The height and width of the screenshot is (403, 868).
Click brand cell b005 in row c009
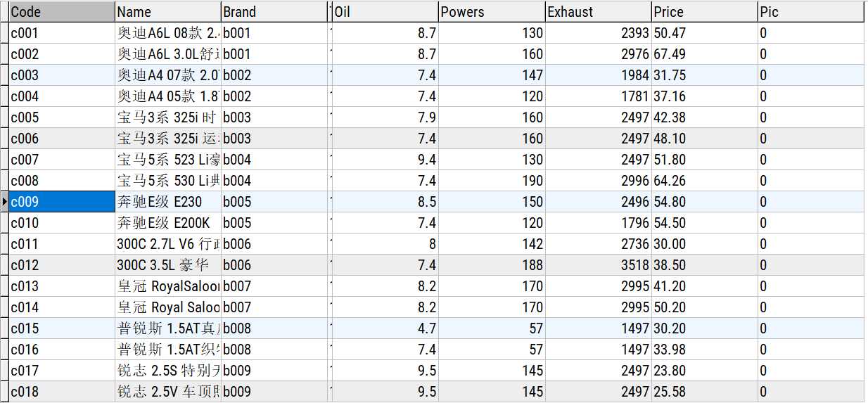tap(274, 202)
